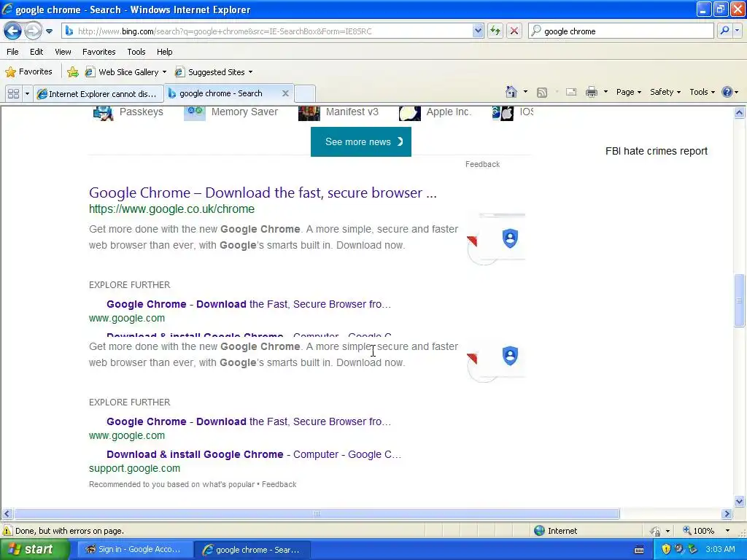Viewport: 747px width, 560px height.
Task: Click the page error warning icon
Action: pos(7,531)
